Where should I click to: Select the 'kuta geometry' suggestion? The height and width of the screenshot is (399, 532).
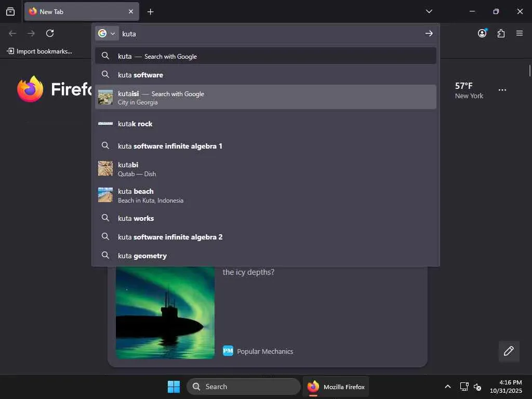[265, 256]
